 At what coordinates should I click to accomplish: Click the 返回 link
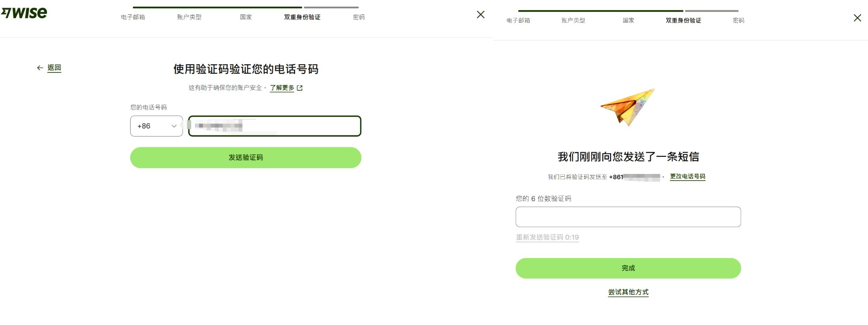(x=54, y=67)
